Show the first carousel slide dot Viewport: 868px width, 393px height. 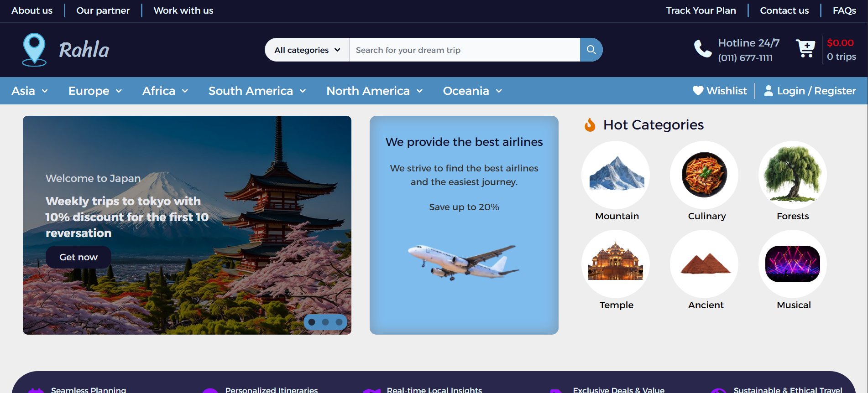pos(312,322)
